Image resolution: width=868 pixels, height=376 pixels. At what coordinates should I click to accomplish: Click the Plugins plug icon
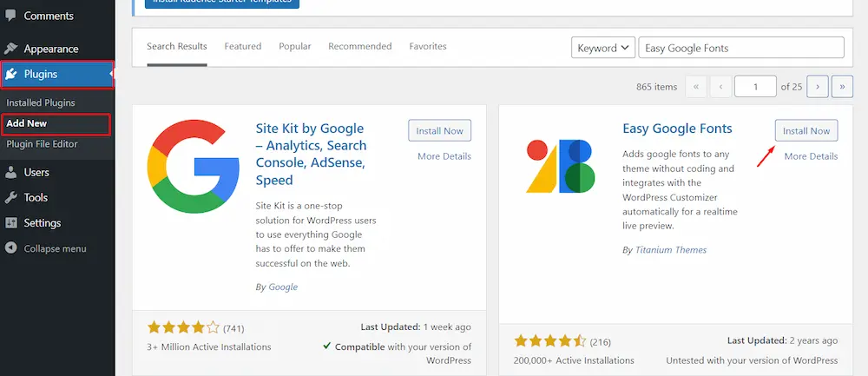point(10,74)
